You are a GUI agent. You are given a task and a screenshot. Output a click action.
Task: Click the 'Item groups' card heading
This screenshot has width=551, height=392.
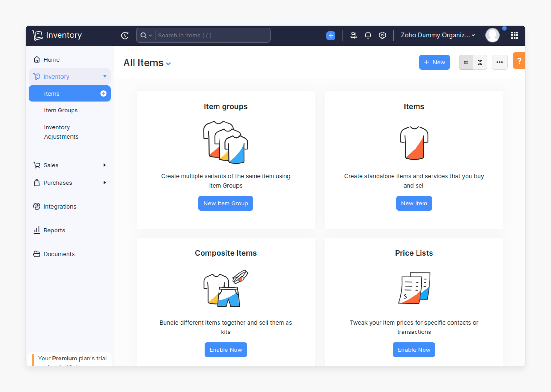click(x=226, y=106)
